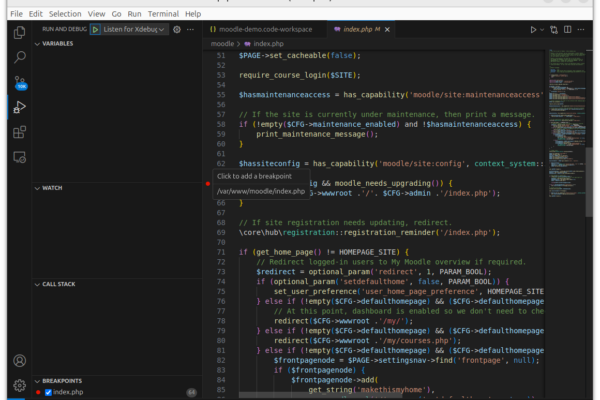Start debugging with green play button
600x400 pixels.
(95, 29)
